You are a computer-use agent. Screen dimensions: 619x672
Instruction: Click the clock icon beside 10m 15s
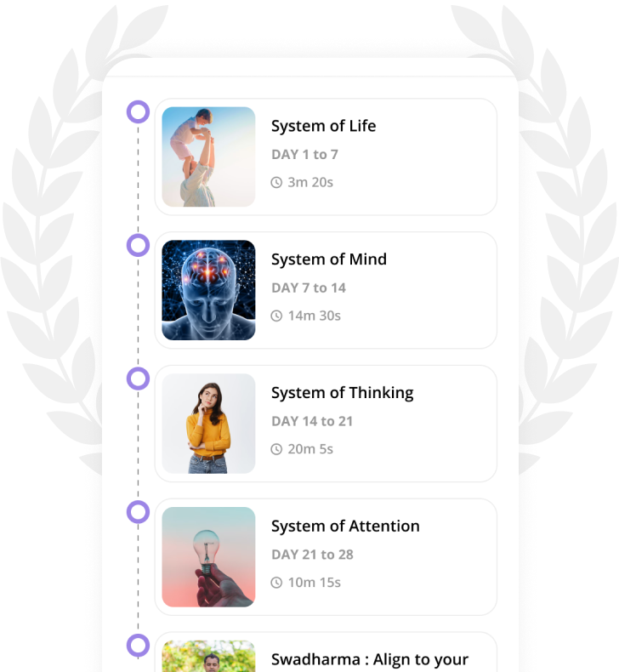pos(276,583)
